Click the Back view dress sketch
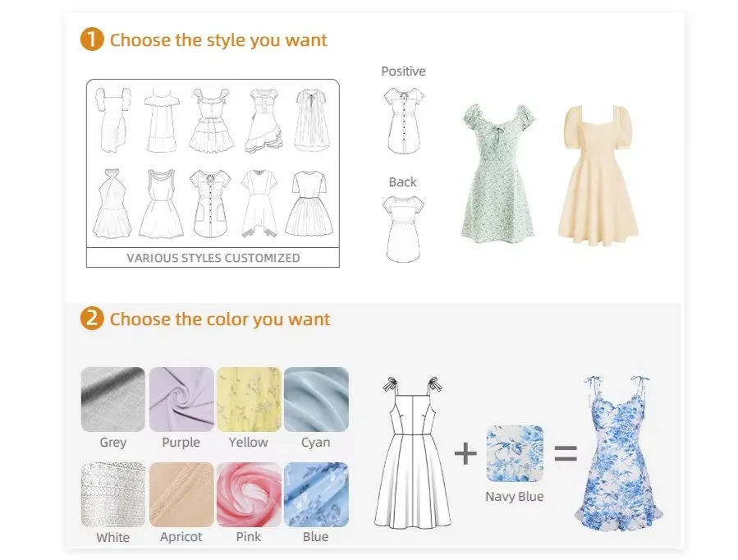This screenshot has height=560, width=738. [x=403, y=229]
